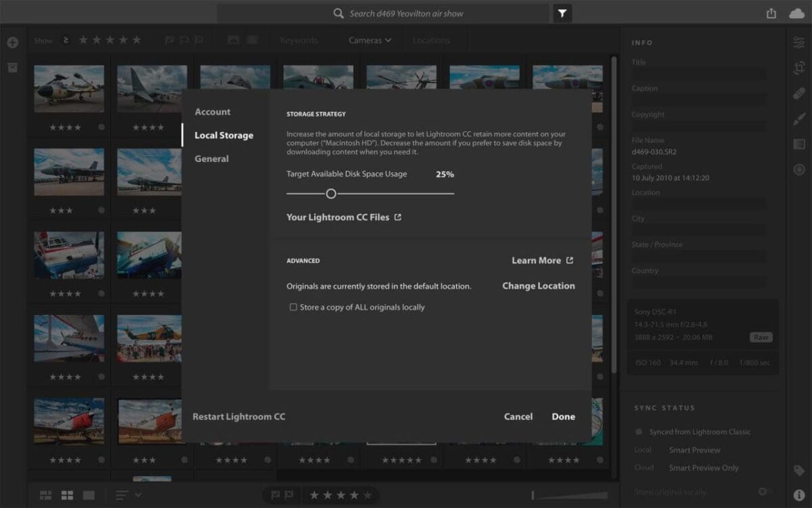Viewport: 812px width, 508px height.
Task: Filter by three stars in Show bar
Action: [110, 40]
